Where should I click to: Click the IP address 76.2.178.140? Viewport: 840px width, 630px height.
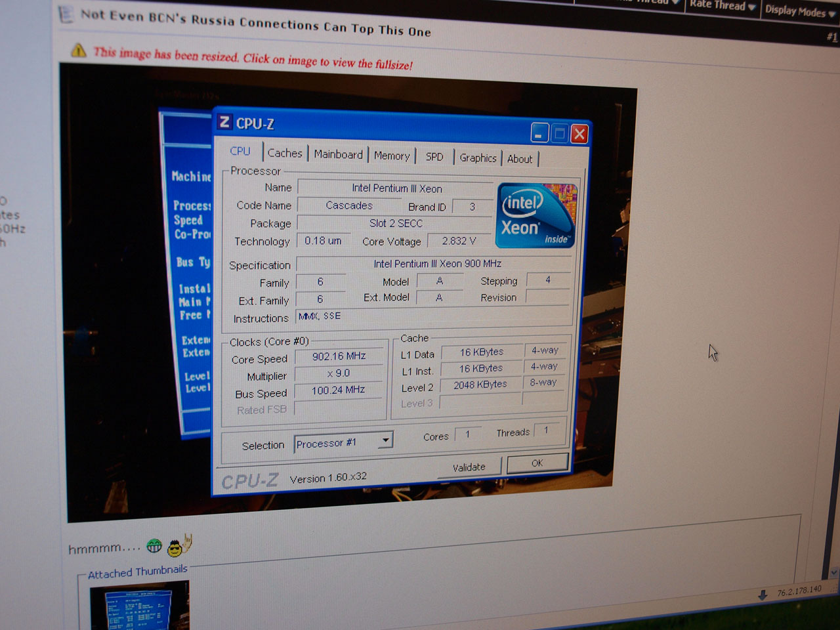coord(799,591)
